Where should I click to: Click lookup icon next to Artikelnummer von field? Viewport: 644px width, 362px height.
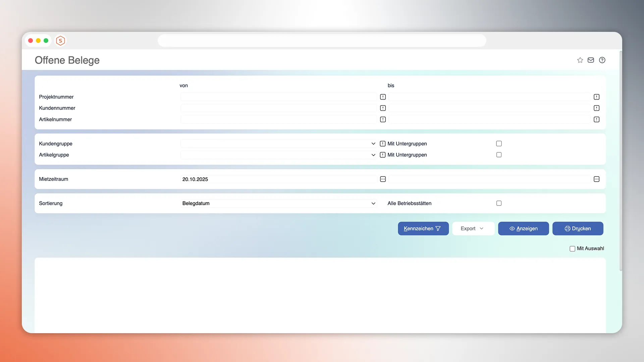coord(383,119)
